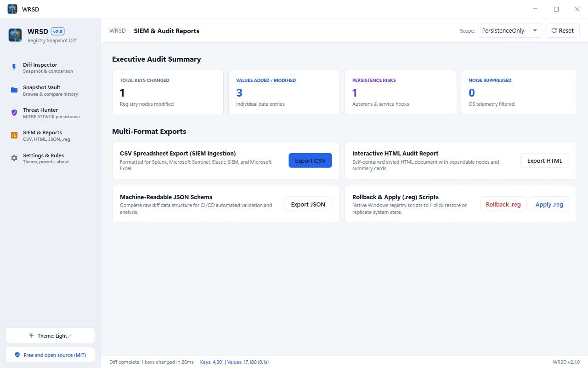588x368 pixels.
Task: Click the Settings & Rules gear icon
Action: (14, 158)
